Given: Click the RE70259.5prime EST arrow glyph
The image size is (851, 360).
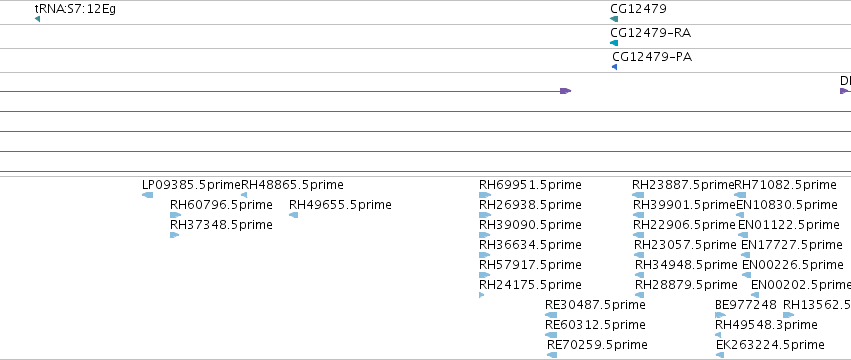Looking at the screenshot, I should [x=552, y=355].
